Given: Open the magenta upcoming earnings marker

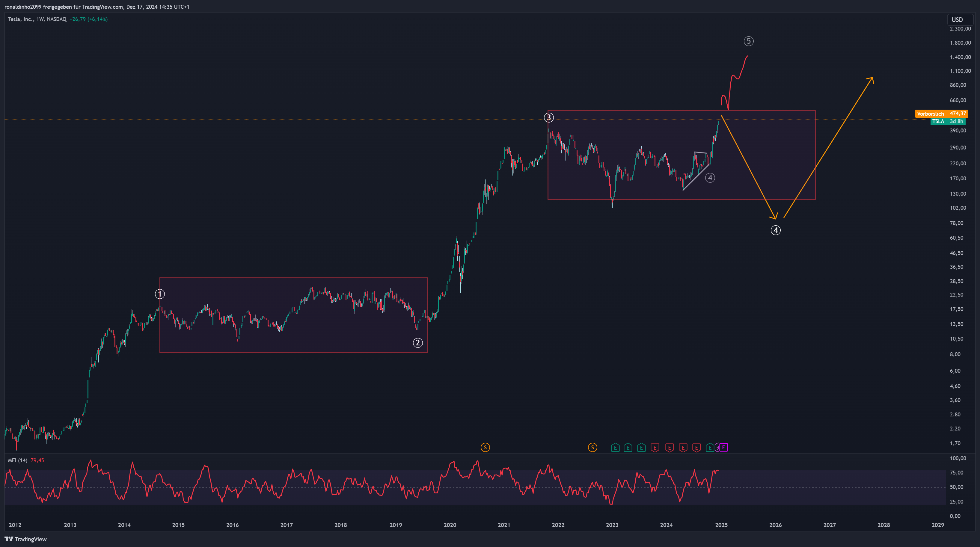Looking at the screenshot, I should 723,447.
